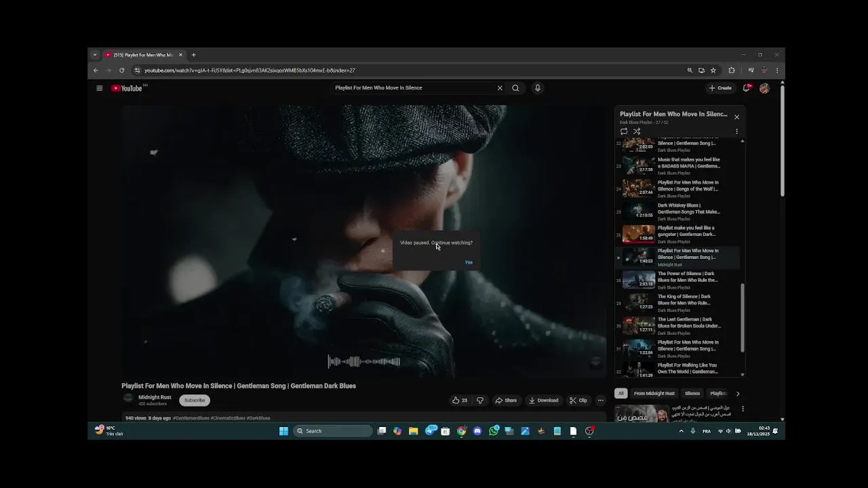868x488 pixels.
Task: Click the Create button
Action: point(720,88)
